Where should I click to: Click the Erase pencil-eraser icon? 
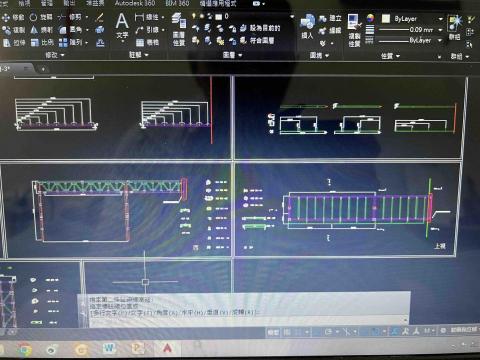coord(99,17)
